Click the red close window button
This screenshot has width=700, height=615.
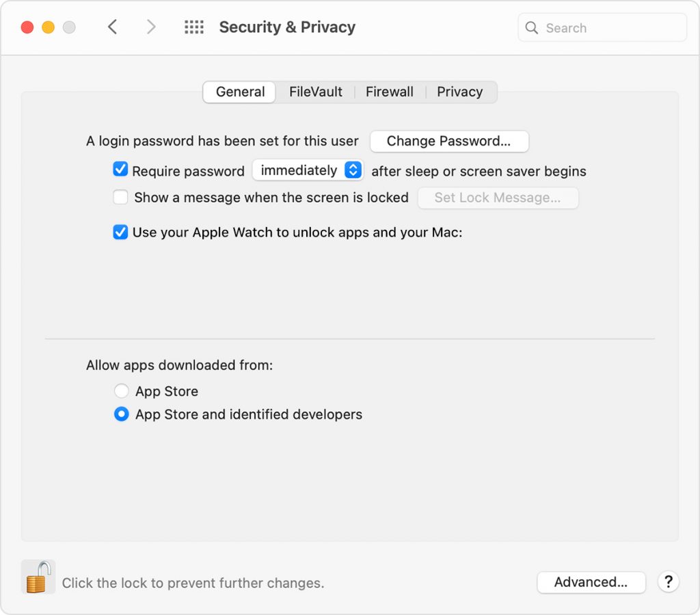click(27, 27)
